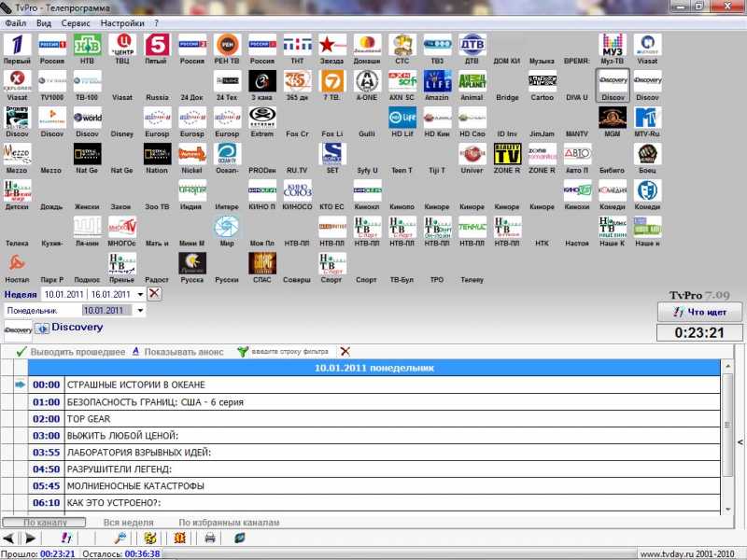
Task: Select the КИНОСОЮЗ channel logo
Action: click(x=297, y=191)
